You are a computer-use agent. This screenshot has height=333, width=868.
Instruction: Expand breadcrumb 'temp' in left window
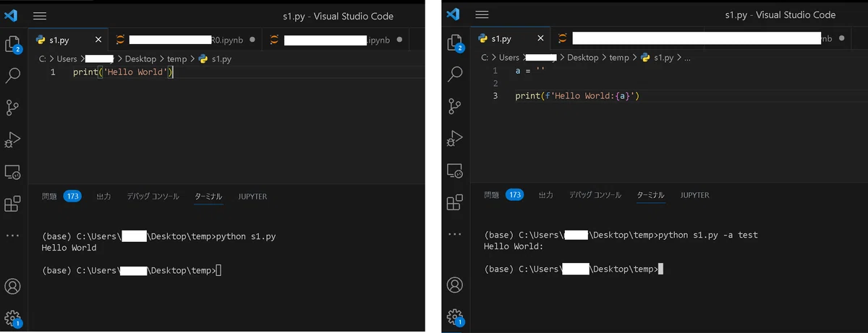point(177,59)
